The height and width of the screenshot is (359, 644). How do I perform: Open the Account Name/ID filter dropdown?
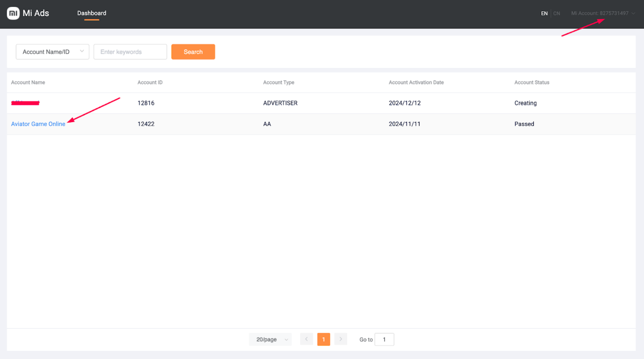pos(53,52)
